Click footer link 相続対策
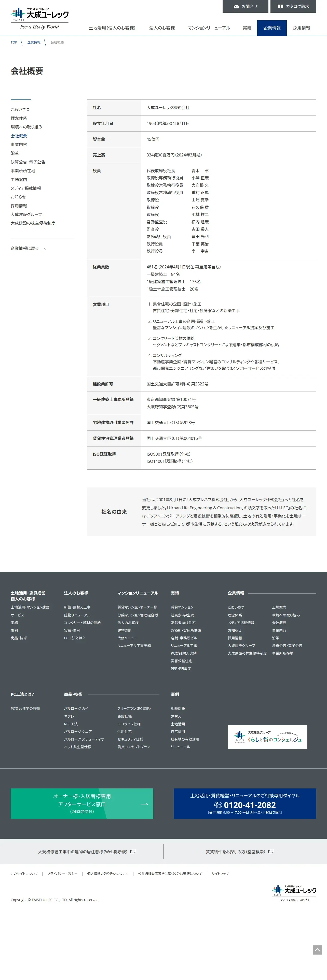The image size is (327, 980). coord(178,708)
